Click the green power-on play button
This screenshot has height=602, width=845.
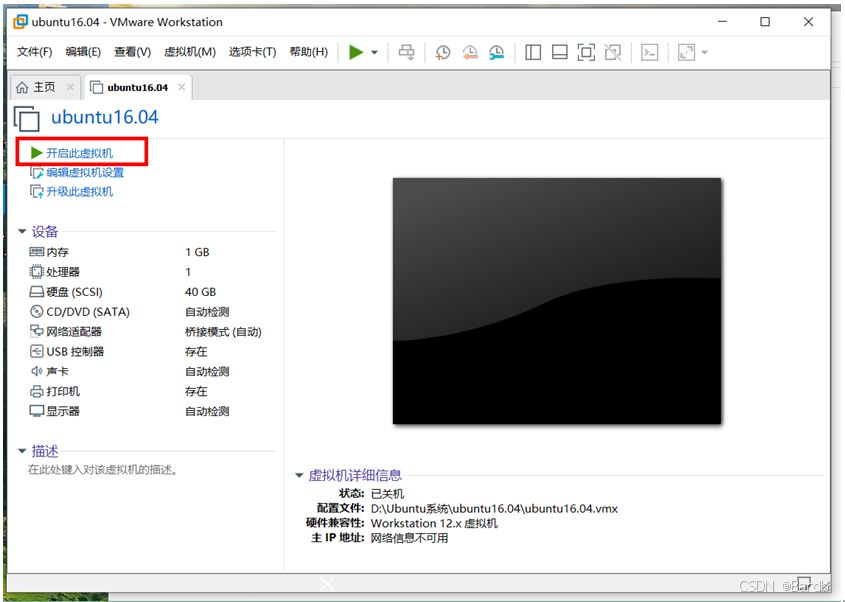click(x=355, y=52)
